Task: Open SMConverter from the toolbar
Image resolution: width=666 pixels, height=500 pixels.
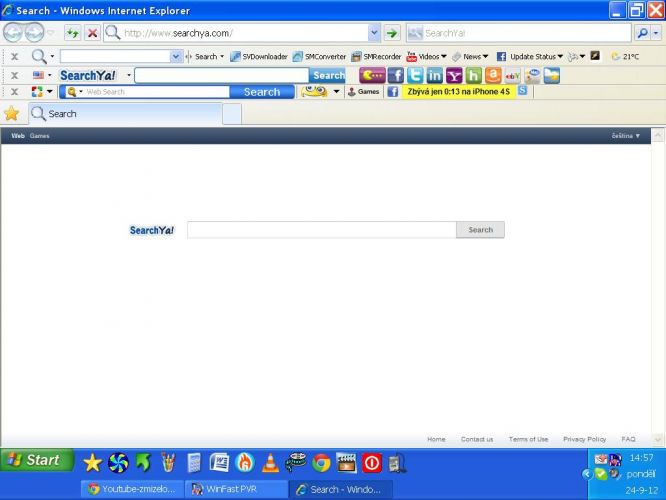Action: 319,56
